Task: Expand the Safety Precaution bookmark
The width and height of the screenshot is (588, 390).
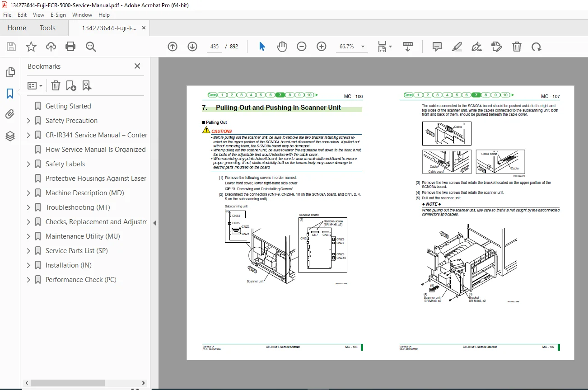Action: point(28,121)
